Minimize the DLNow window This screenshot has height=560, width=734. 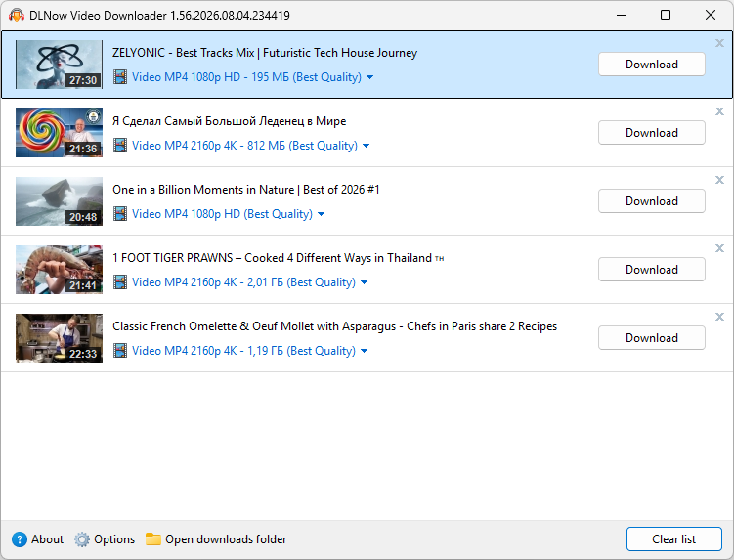pos(622,15)
